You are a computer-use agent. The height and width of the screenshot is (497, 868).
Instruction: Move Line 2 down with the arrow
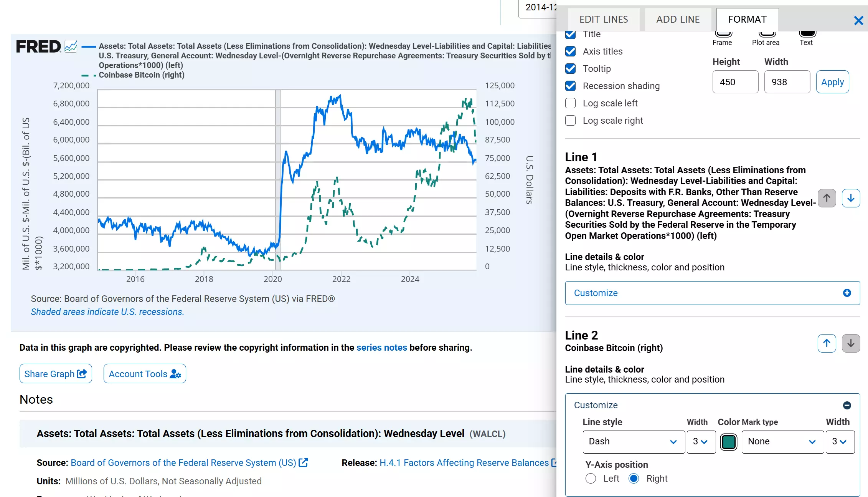(x=851, y=343)
